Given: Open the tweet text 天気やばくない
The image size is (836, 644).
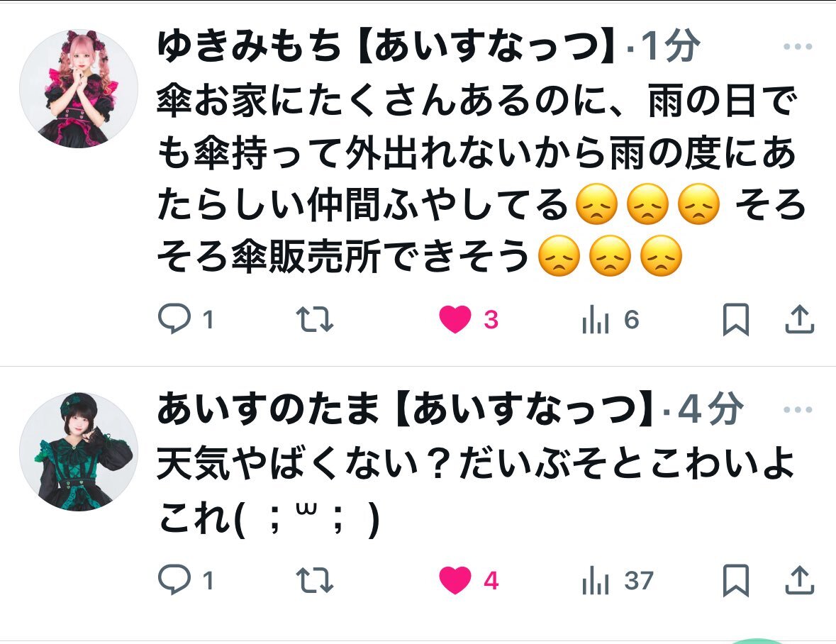Looking at the screenshot, I should point(476,491).
